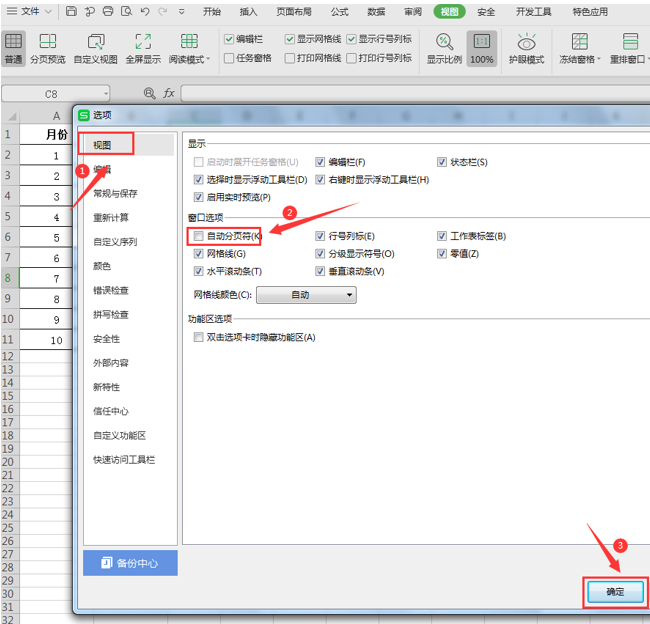
Task: Toggle 显示网格线 checkbox in ribbon
Action: point(290,39)
